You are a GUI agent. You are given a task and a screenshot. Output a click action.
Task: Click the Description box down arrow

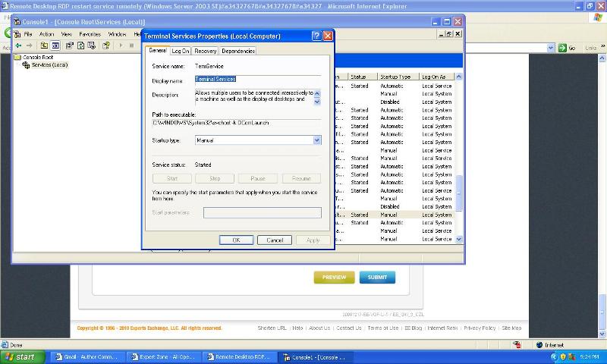[x=317, y=102]
